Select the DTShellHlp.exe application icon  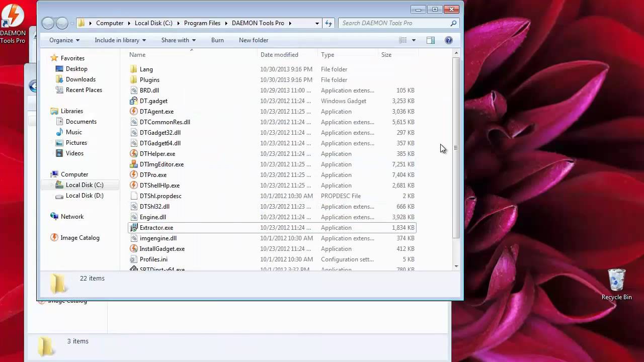click(x=133, y=186)
